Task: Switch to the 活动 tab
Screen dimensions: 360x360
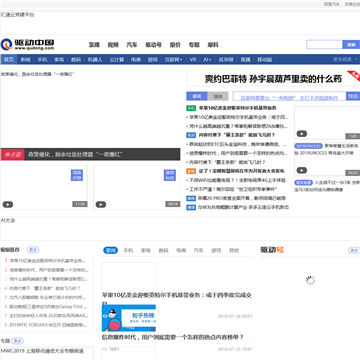Action: click(x=218, y=96)
